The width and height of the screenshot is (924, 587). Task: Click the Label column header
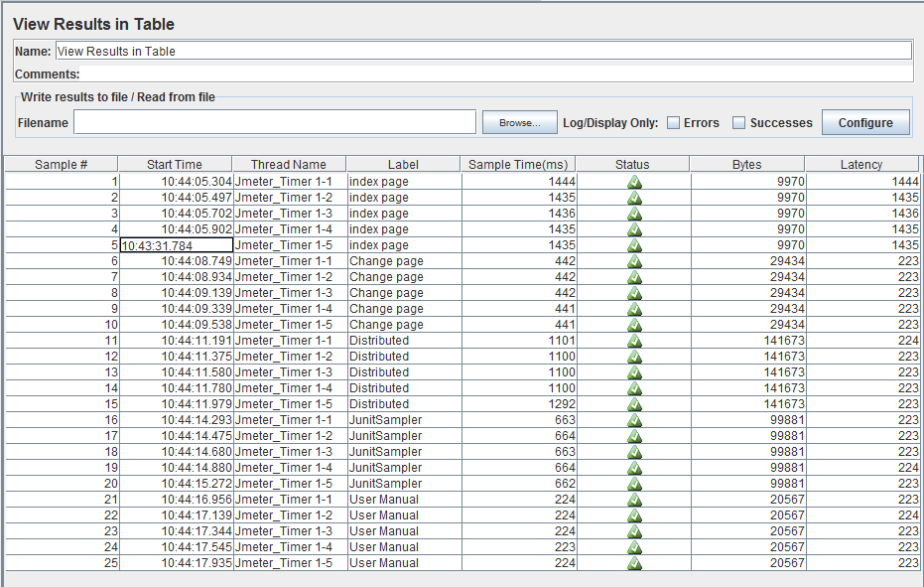tap(403, 165)
